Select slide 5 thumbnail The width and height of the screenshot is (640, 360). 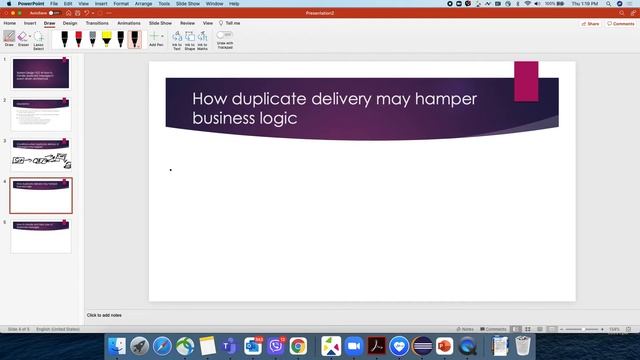coord(41,236)
